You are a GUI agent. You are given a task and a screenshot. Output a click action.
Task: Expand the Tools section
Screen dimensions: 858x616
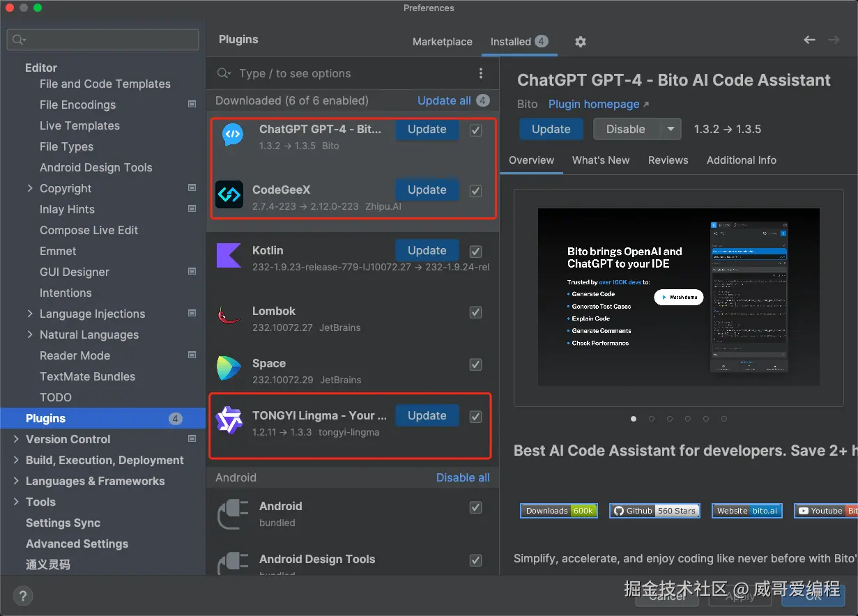pyautogui.click(x=16, y=502)
